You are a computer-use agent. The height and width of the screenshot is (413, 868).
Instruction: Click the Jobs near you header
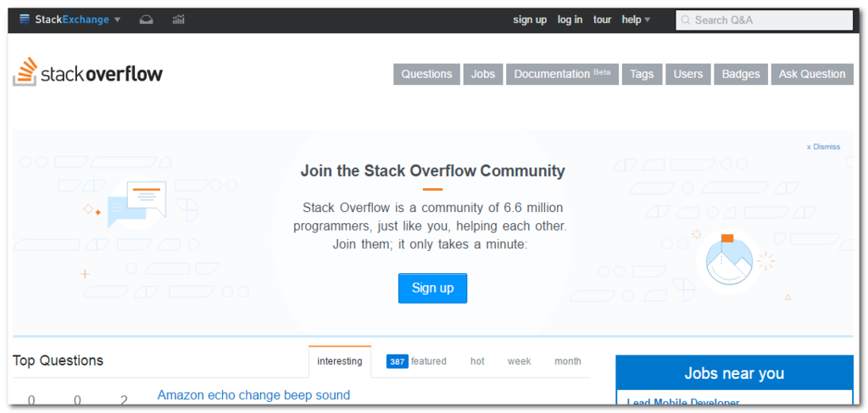pyautogui.click(x=735, y=373)
